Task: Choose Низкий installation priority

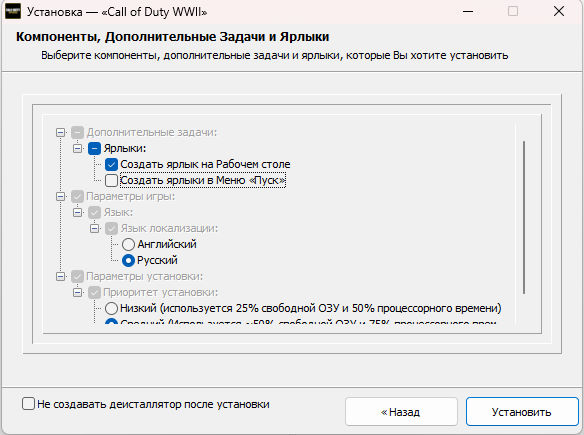Action: point(111,309)
